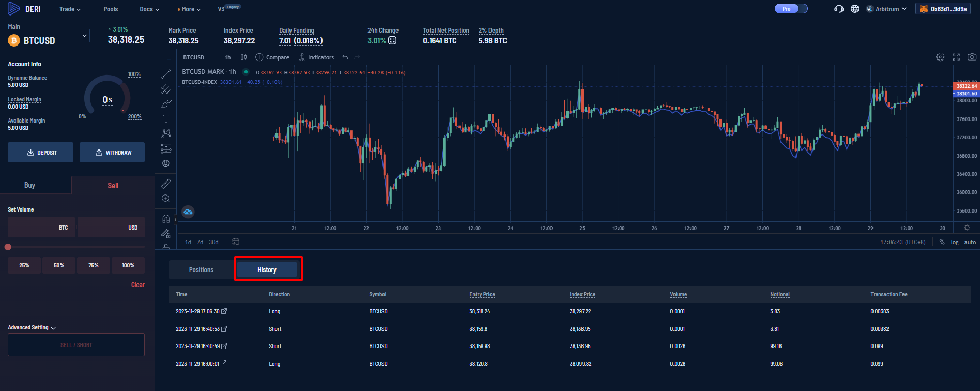Click the BTC volume input field
The width and height of the screenshot is (980, 391).
(41, 228)
